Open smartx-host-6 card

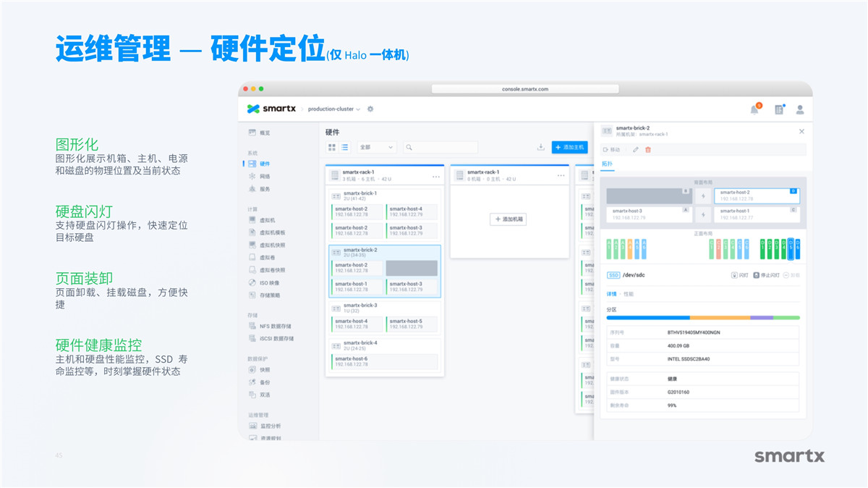(x=384, y=361)
